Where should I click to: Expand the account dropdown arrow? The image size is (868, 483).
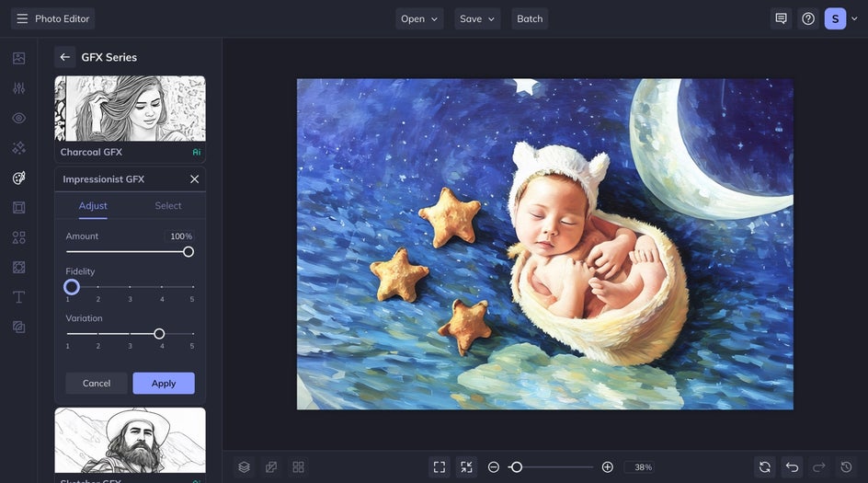[855, 18]
